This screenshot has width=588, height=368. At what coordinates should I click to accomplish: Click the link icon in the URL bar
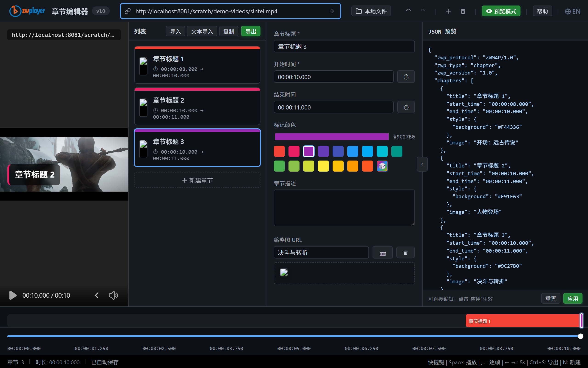click(127, 11)
